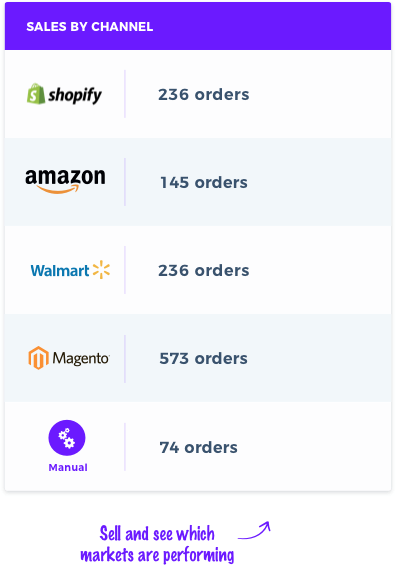Screen dimensions: 396x565
Task: Click the Walmart 236 orders value
Action: tap(204, 270)
